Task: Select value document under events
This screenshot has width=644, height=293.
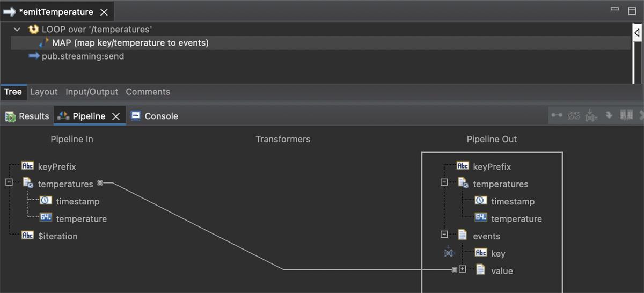Action: (502, 271)
